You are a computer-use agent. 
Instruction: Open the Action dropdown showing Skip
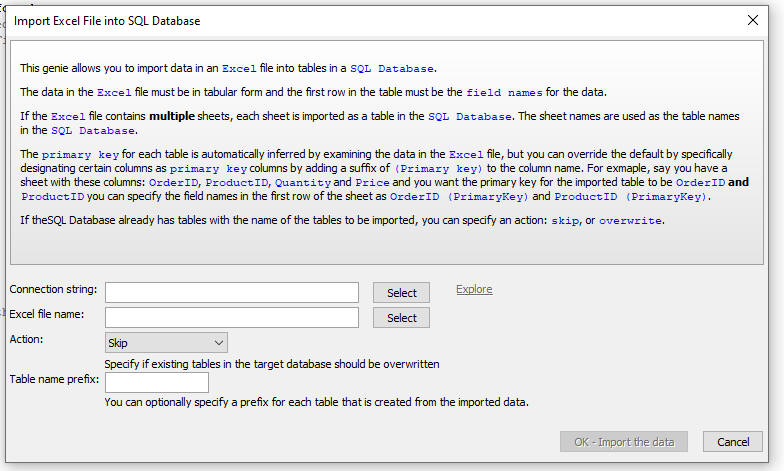click(166, 342)
